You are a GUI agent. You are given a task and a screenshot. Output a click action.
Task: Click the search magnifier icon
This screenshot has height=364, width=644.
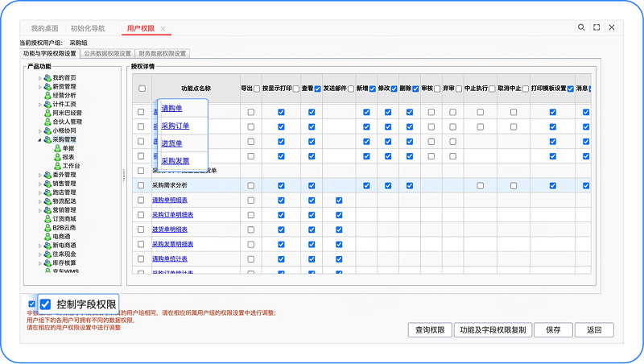(581, 27)
